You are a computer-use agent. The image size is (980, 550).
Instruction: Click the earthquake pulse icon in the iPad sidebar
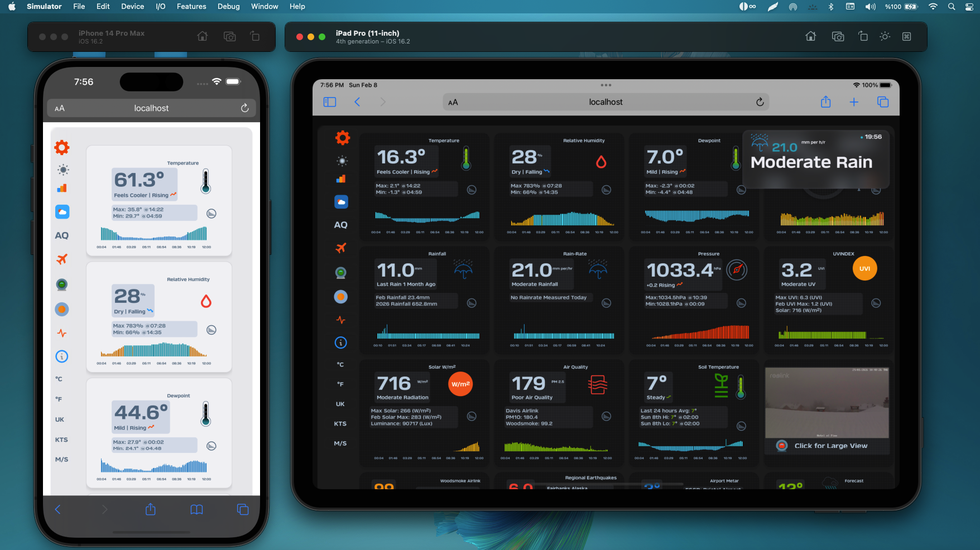tap(341, 320)
